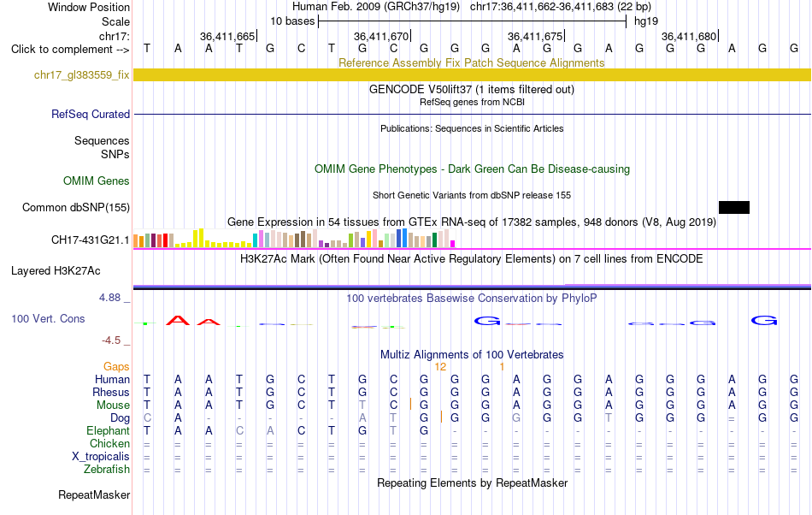
Task: Click the RefSeq Curated track label
Action: click(x=90, y=114)
